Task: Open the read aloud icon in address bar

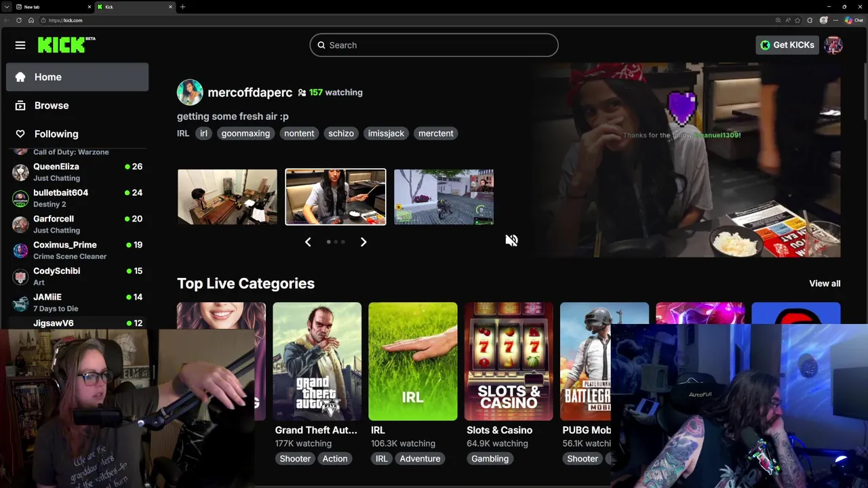Action: [788, 20]
